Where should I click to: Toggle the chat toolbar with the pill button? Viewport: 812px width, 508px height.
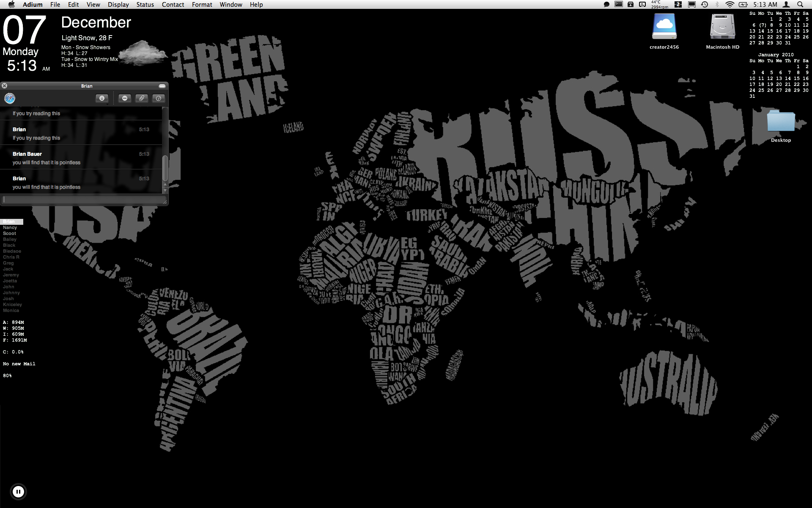162,86
